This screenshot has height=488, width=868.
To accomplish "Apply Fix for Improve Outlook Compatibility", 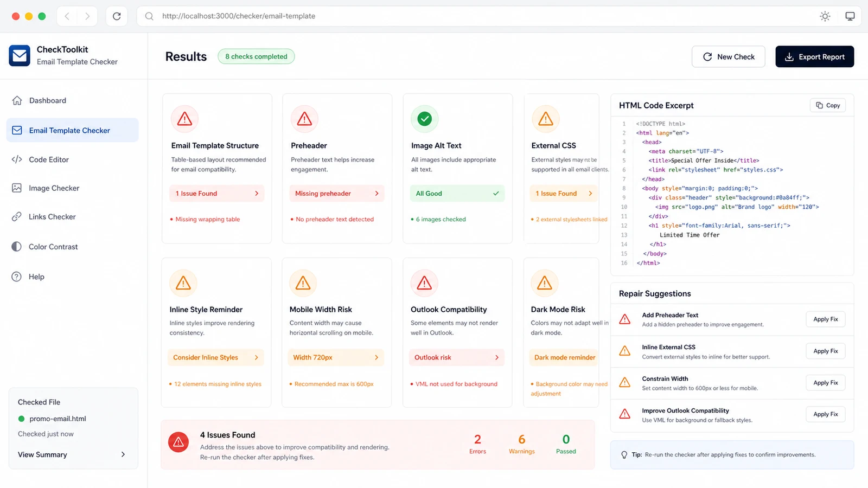I will click(x=825, y=414).
